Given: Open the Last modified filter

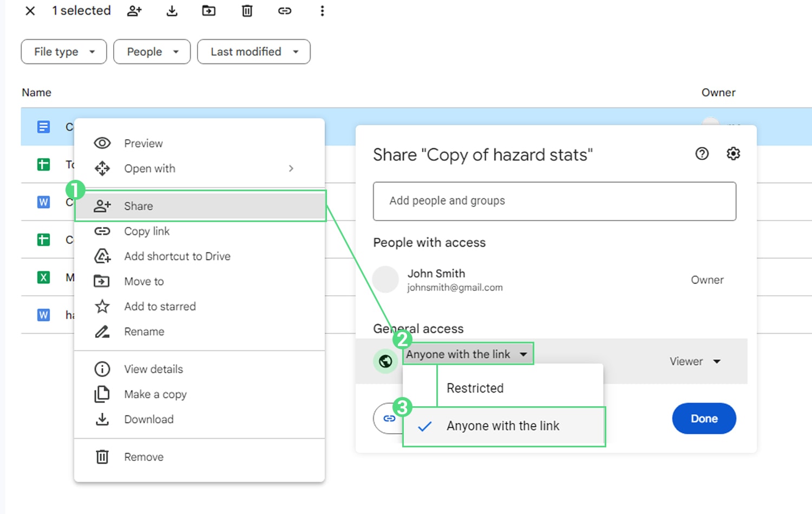Looking at the screenshot, I should point(253,51).
